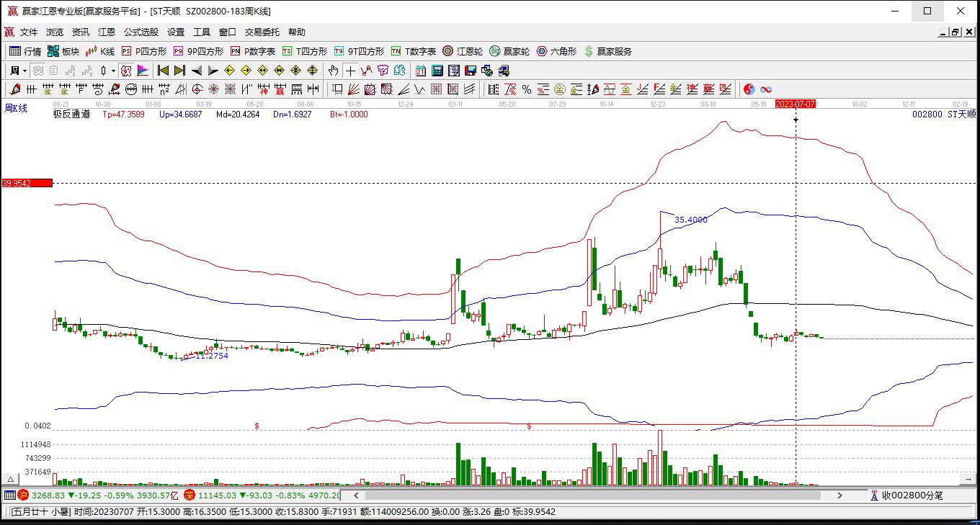The height and width of the screenshot is (525, 980).
Task: Click the highlighted 2023-07-07 date marker
Action: click(796, 104)
